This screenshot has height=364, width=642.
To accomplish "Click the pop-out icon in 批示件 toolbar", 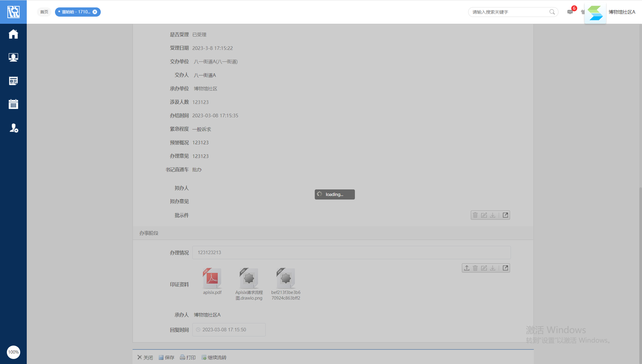I will (505, 215).
